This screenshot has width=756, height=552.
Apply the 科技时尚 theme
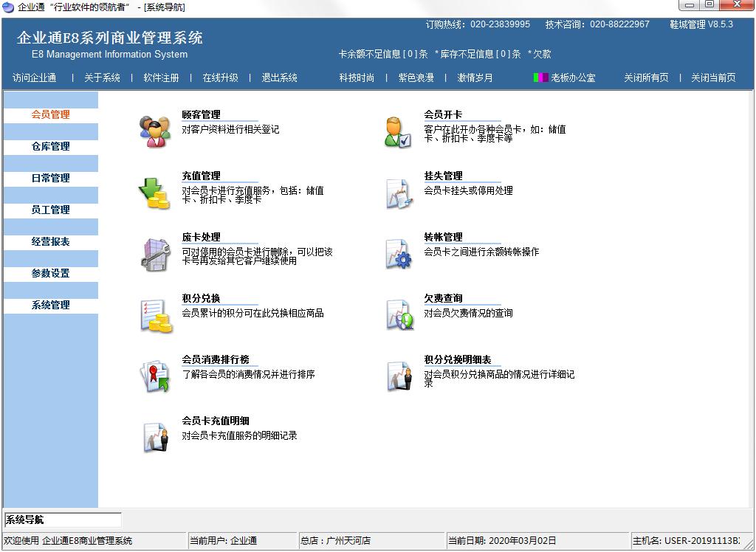point(357,77)
